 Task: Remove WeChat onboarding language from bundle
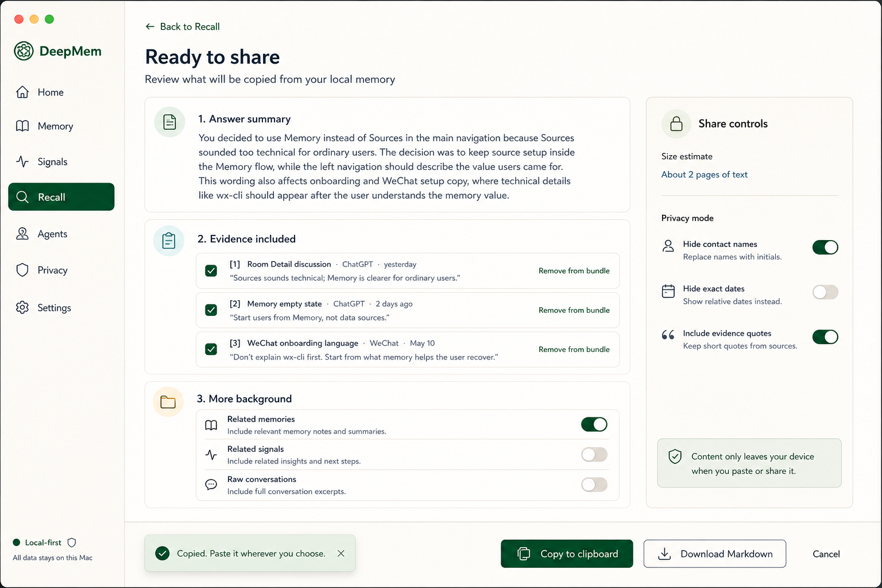tap(574, 349)
